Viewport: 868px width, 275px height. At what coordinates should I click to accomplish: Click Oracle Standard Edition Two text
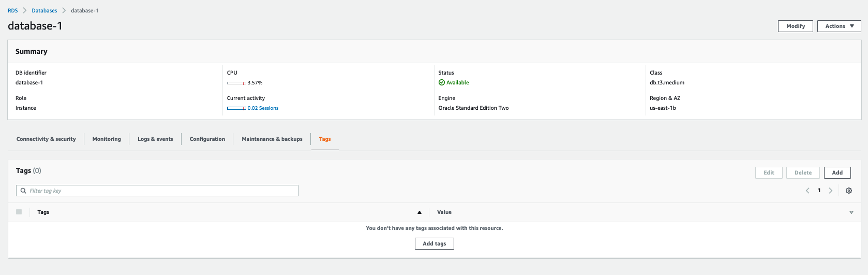tap(474, 108)
